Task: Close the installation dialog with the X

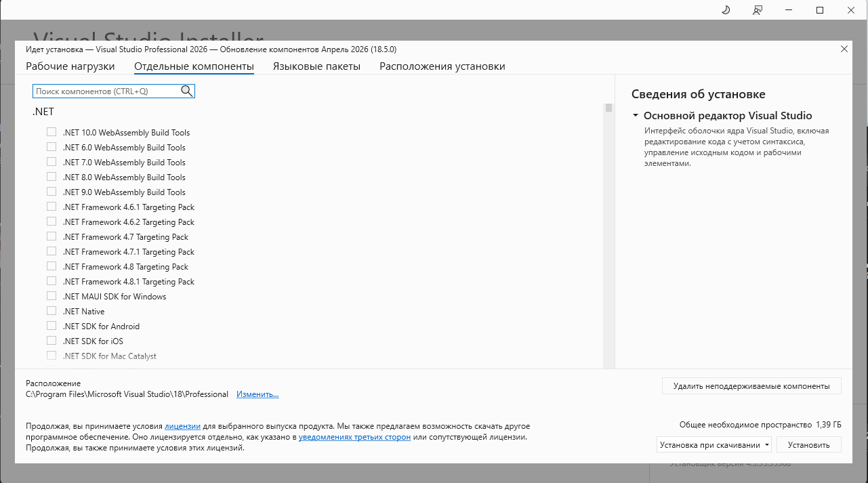Action: [844, 49]
